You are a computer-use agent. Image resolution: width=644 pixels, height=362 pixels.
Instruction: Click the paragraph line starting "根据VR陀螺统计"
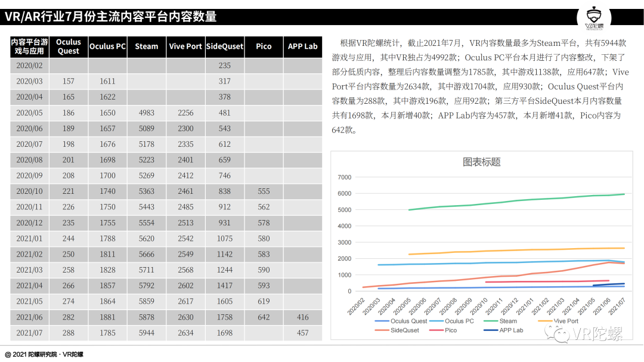[483, 43]
